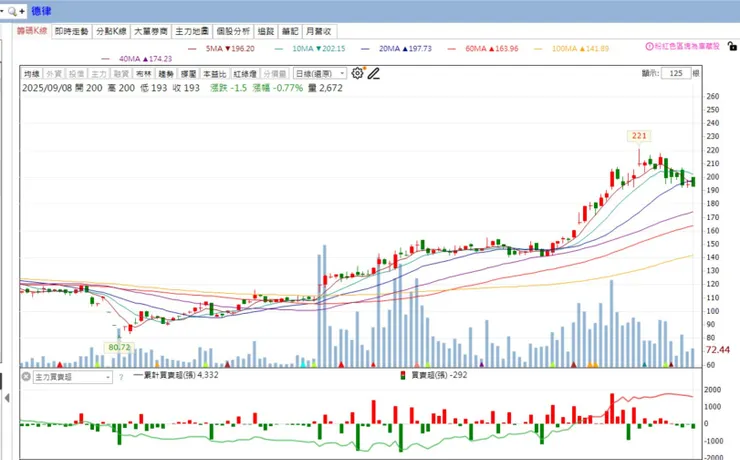The image size is (740, 460).
Task: Switch to the 即時走勢 tab
Action: [x=72, y=31]
